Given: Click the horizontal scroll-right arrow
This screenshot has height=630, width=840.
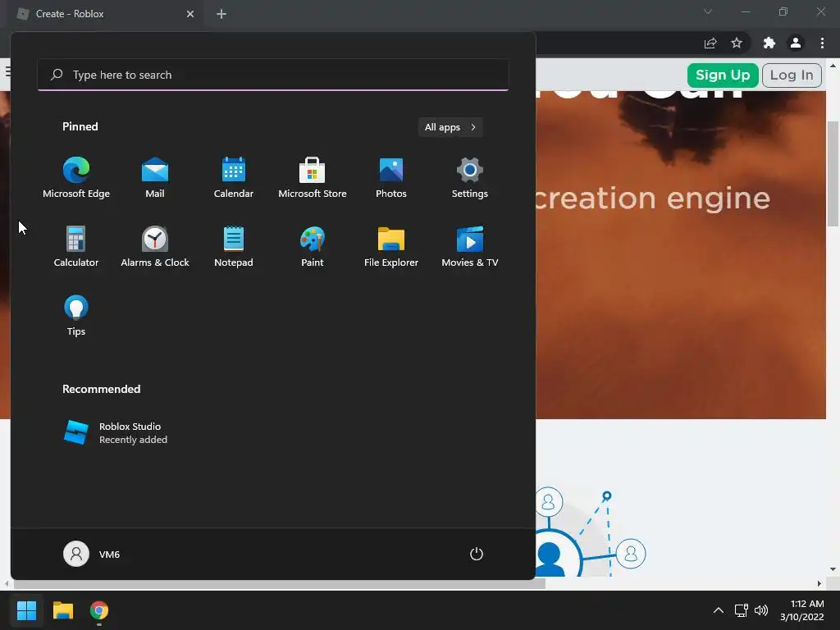Looking at the screenshot, I should (819, 583).
